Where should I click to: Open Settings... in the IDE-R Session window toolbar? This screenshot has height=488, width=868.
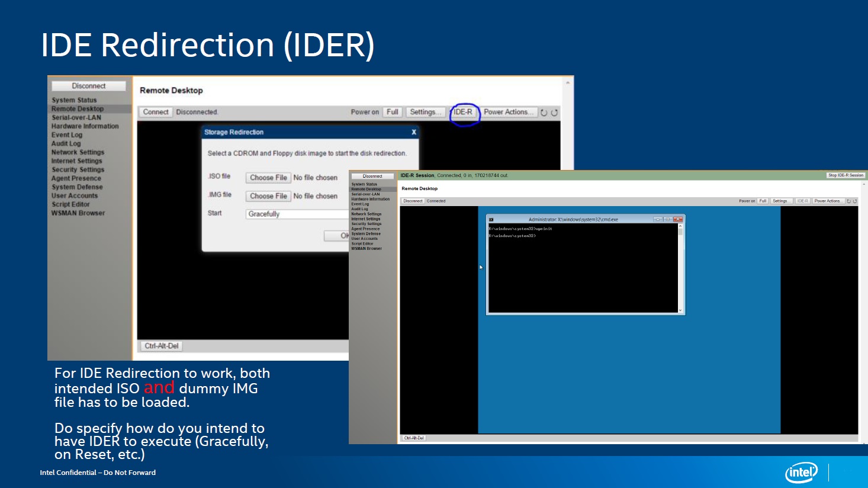(x=781, y=201)
